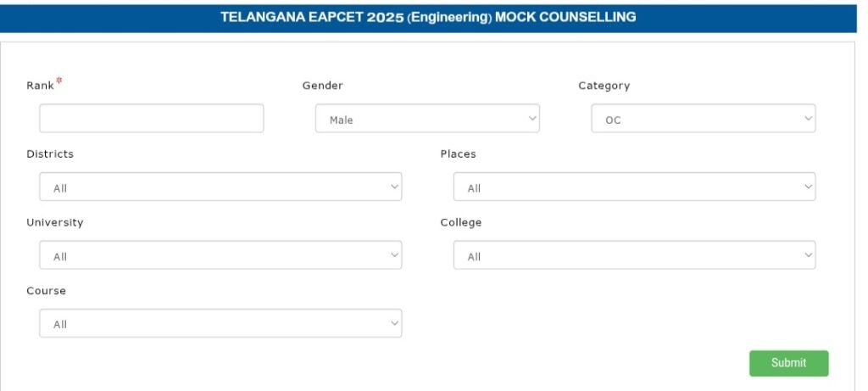
Task: Open the Gender dropdown showing Male
Action: (x=426, y=120)
